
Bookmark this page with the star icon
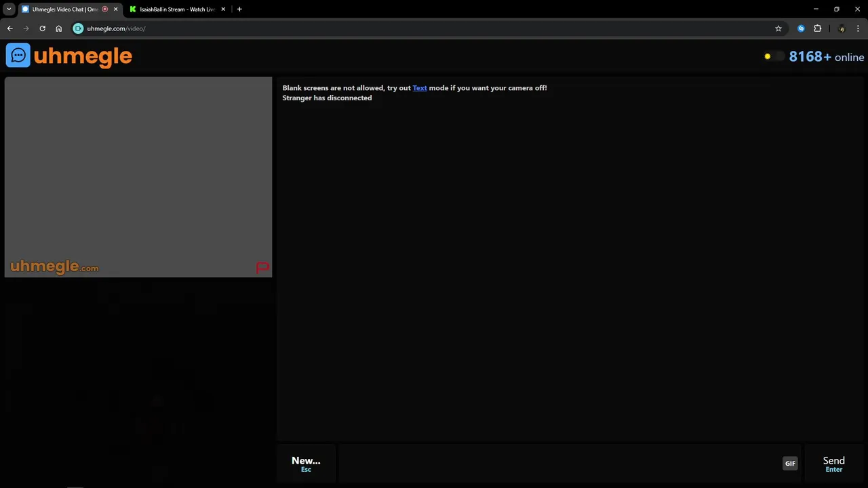click(x=778, y=28)
